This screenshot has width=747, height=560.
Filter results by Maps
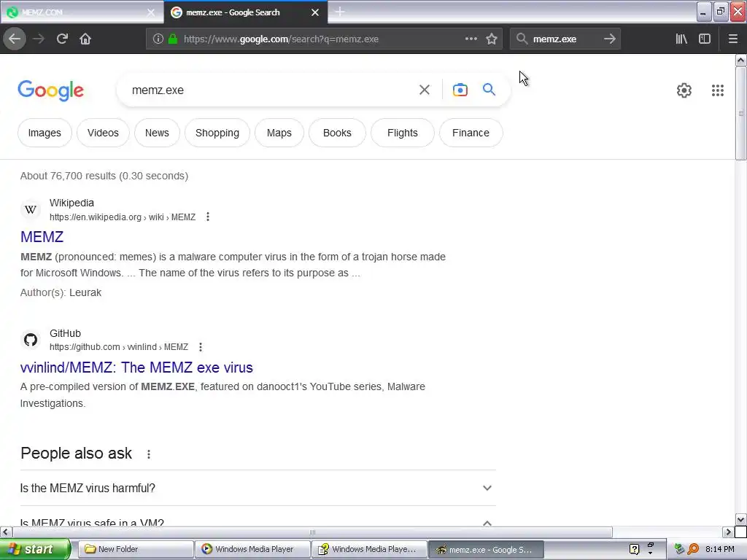click(x=279, y=133)
